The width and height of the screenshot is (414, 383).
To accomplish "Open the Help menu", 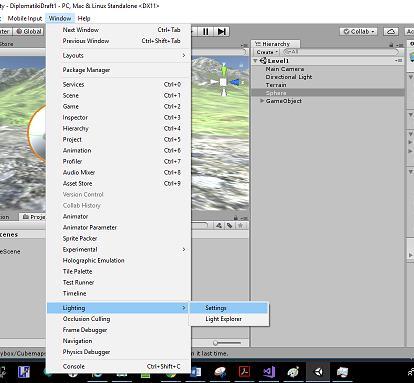I will (x=84, y=18).
